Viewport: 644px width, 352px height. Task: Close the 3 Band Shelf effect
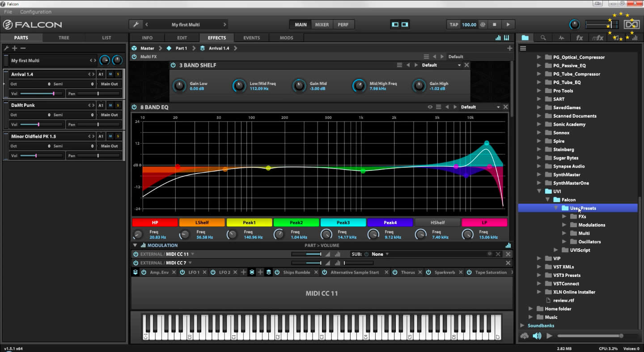tap(466, 65)
